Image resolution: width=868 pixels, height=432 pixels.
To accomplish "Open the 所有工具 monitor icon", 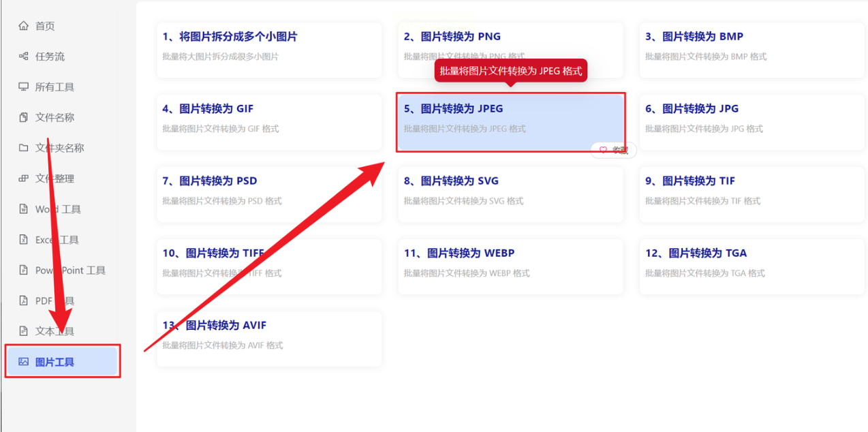I will pos(24,87).
